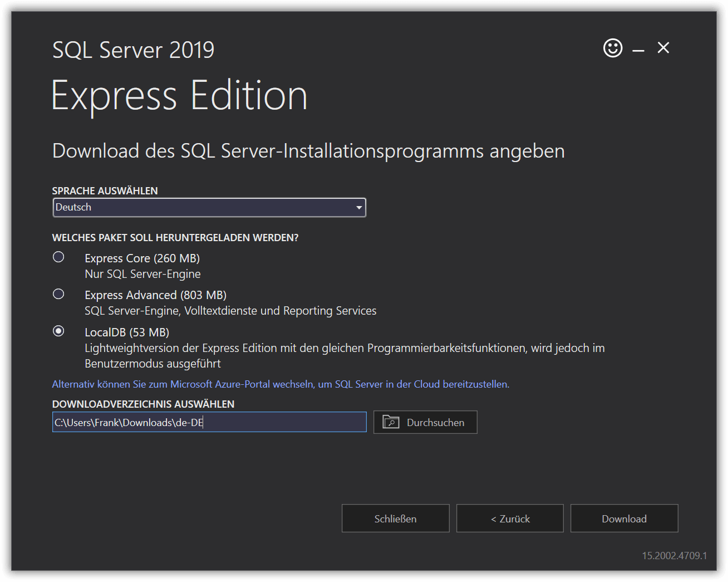Click the version number 15.2002.4709.1
This screenshot has height=582, width=728.
click(x=675, y=556)
